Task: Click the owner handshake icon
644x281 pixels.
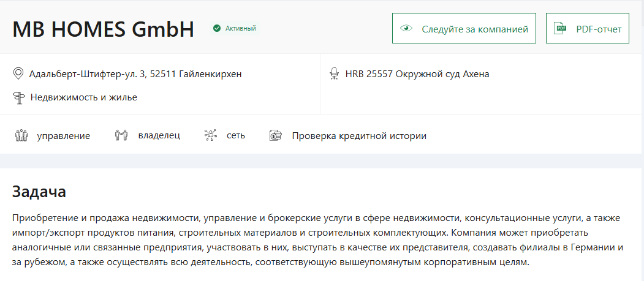Action: point(121,135)
